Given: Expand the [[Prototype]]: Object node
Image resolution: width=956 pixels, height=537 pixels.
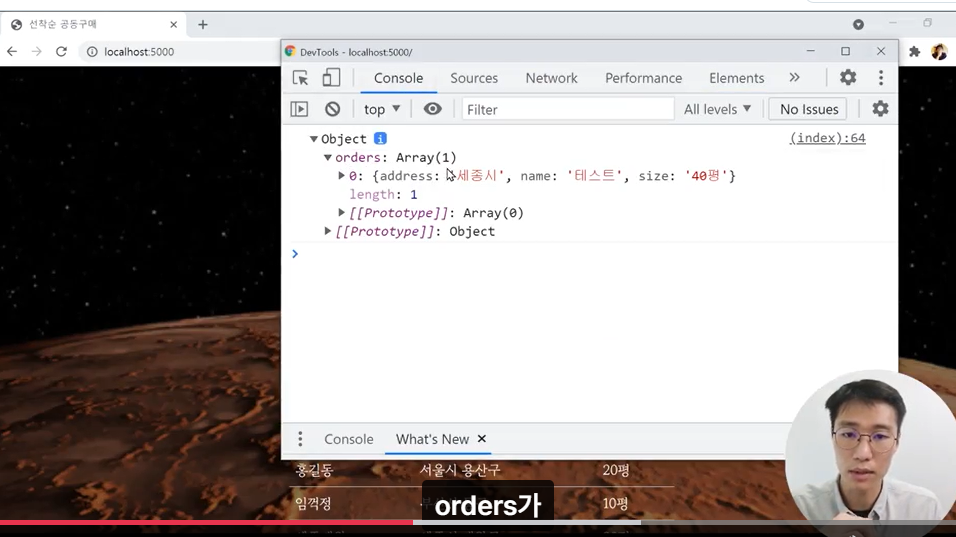Looking at the screenshot, I should (327, 231).
